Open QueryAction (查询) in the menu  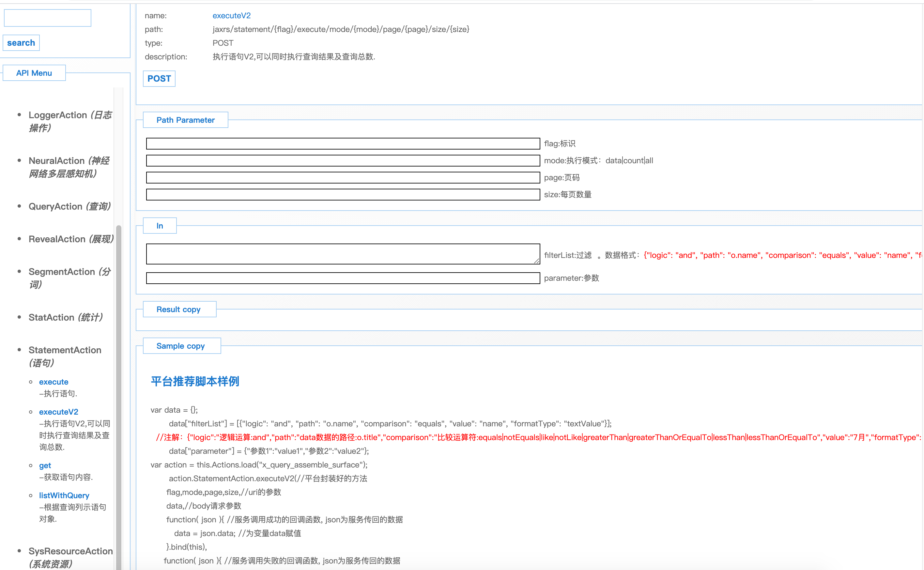pos(70,206)
